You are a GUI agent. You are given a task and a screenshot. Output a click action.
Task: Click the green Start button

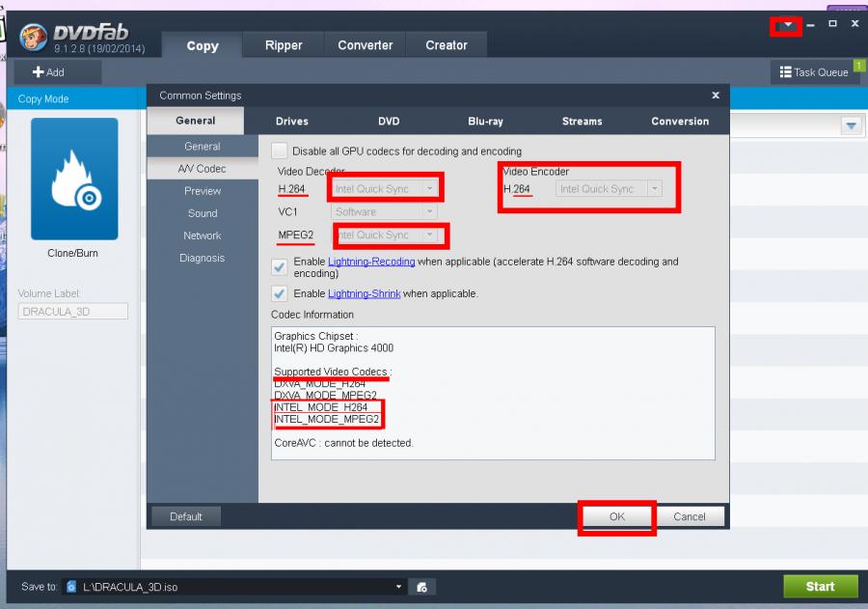(820, 586)
